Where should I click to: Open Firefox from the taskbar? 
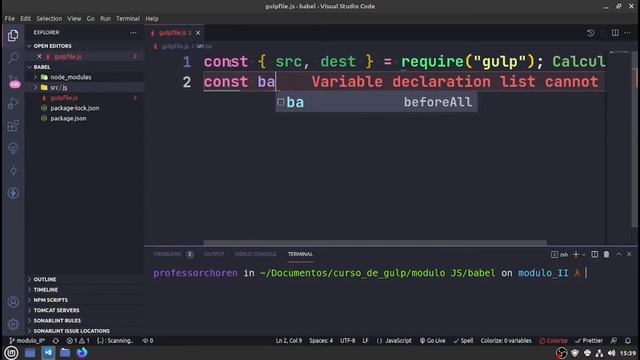82,352
